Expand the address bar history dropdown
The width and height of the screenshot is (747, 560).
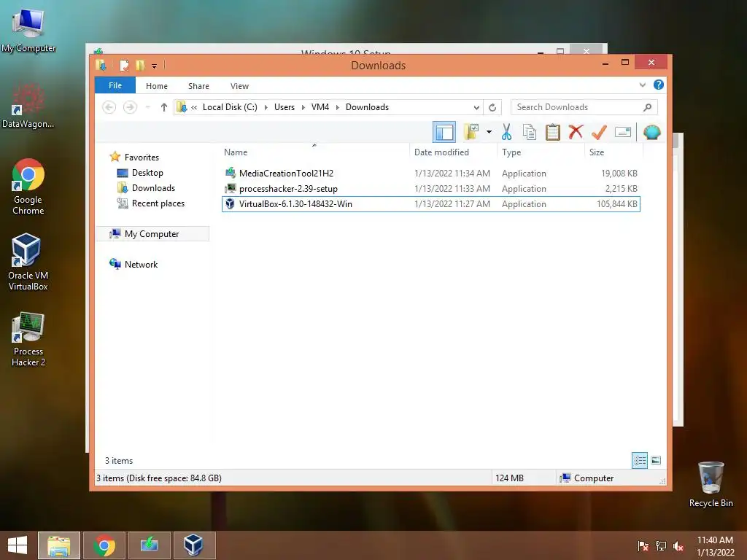[476, 107]
